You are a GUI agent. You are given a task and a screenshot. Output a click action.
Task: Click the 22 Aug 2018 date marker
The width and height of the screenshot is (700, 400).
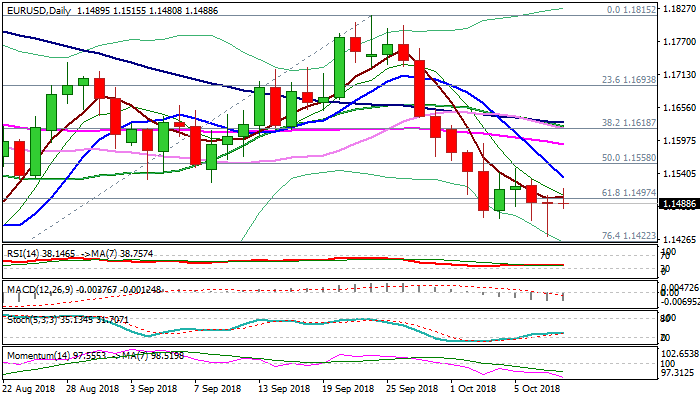click(x=30, y=389)
